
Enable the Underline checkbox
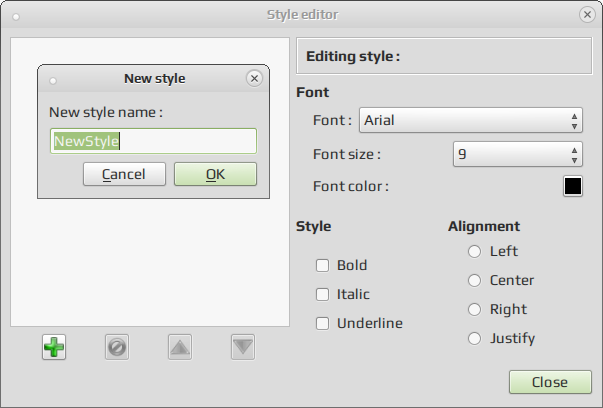click(322, 323)
